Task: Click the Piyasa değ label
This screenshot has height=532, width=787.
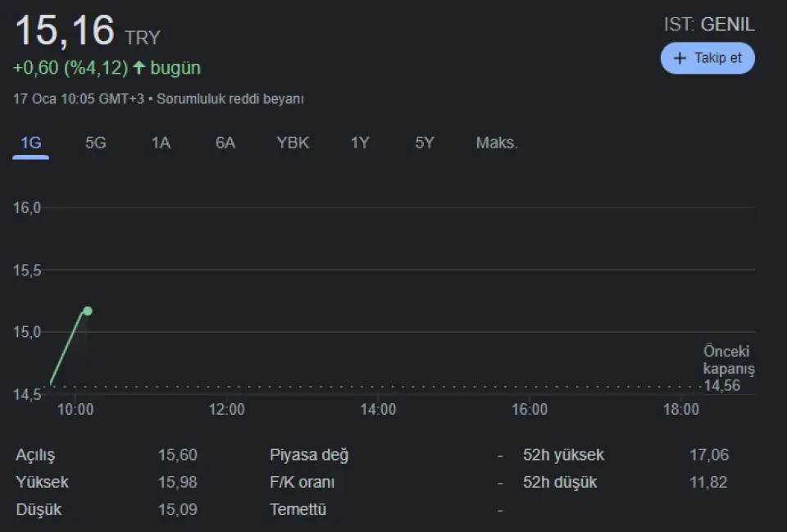Action: [309, 455]
